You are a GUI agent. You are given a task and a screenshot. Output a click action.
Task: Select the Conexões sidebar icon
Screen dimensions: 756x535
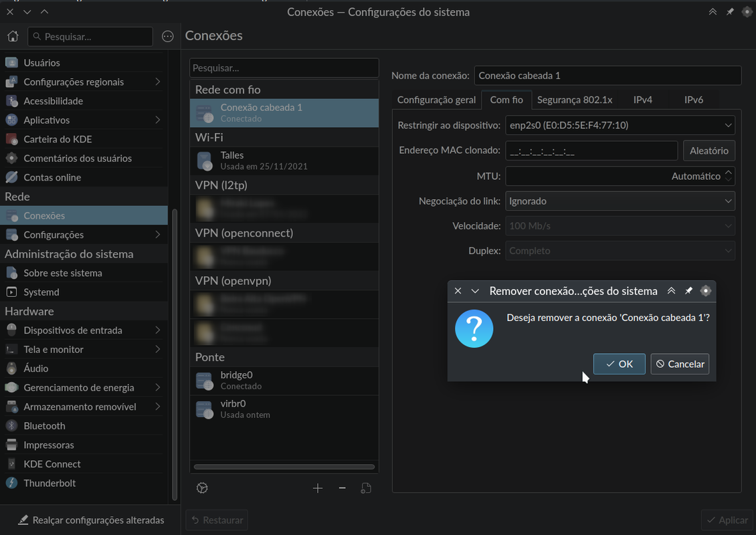(x=11, y=215)
